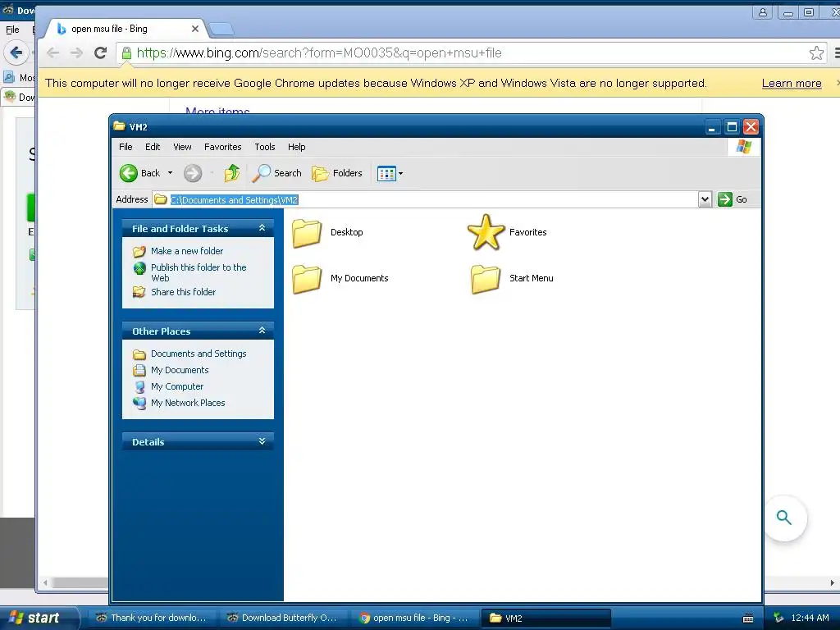
Task: Click the Windows flag logo in Explorer
Action: point(743,146)
